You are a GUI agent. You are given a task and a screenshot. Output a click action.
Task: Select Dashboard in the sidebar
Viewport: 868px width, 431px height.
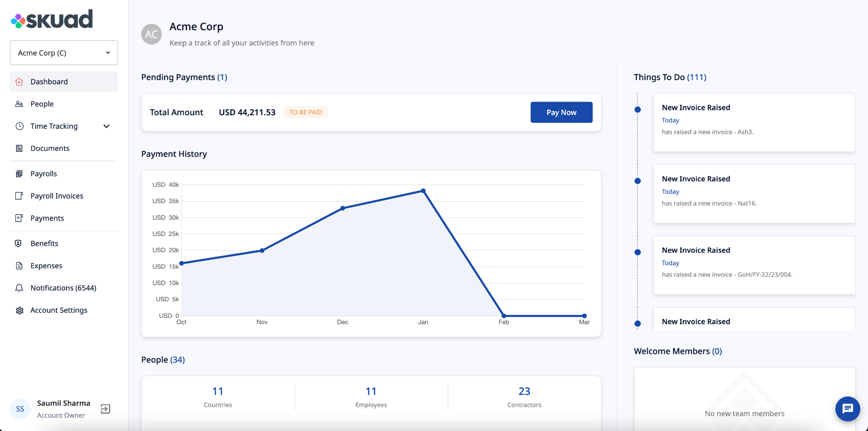(x=49, y=81)
